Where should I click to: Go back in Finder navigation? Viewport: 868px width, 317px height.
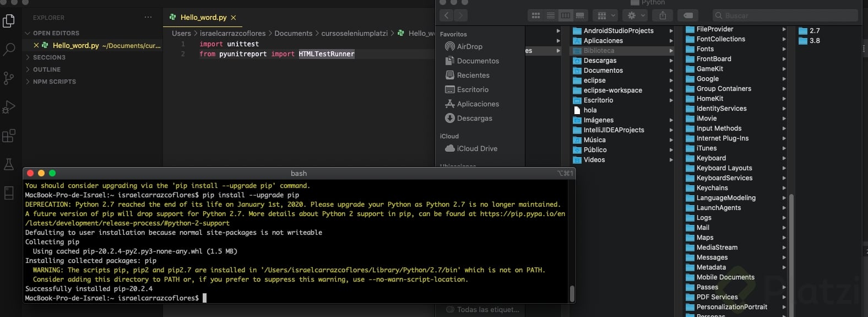coord(447,15)
